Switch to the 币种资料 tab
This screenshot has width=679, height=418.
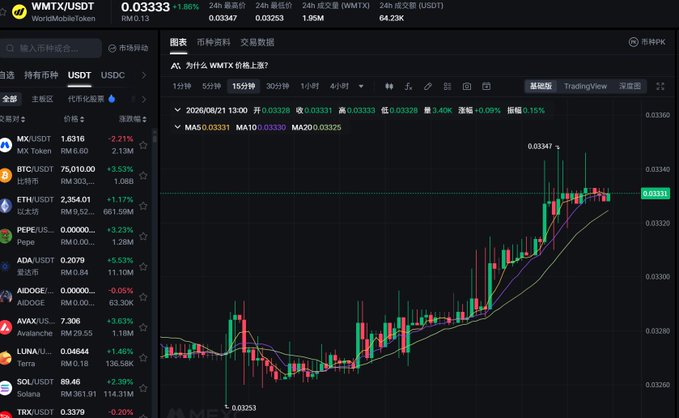tap(213, 42)
